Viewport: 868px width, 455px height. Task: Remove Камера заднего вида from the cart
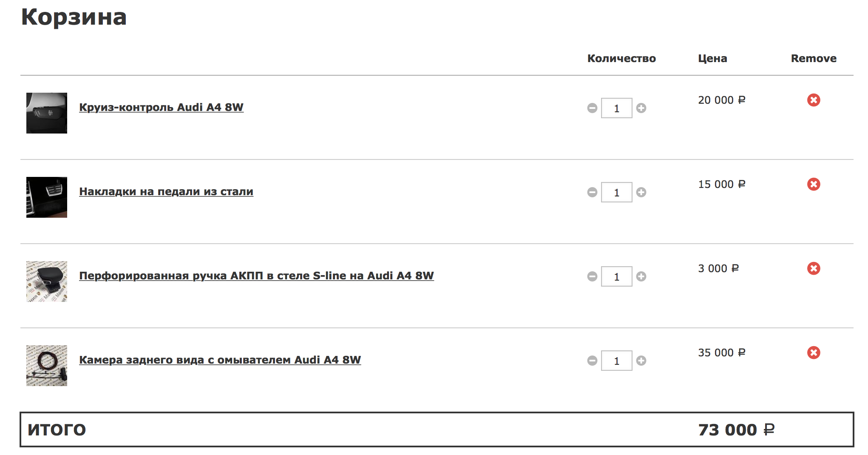(814, 353)
